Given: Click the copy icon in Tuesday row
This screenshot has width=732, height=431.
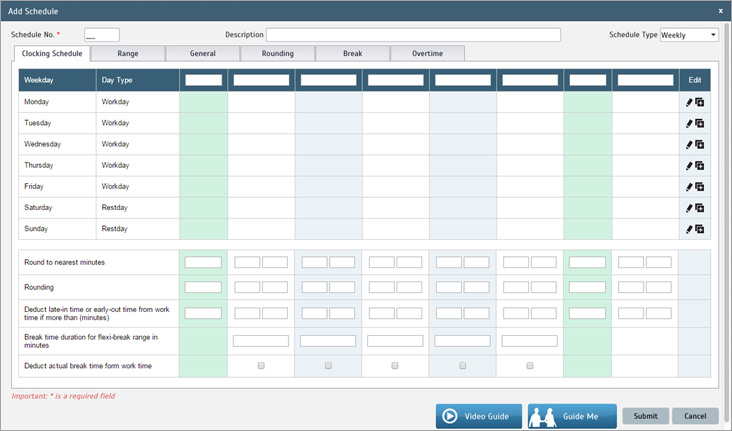Looking at the screenshot, I should pyautogui.click(x=700, y=123).
